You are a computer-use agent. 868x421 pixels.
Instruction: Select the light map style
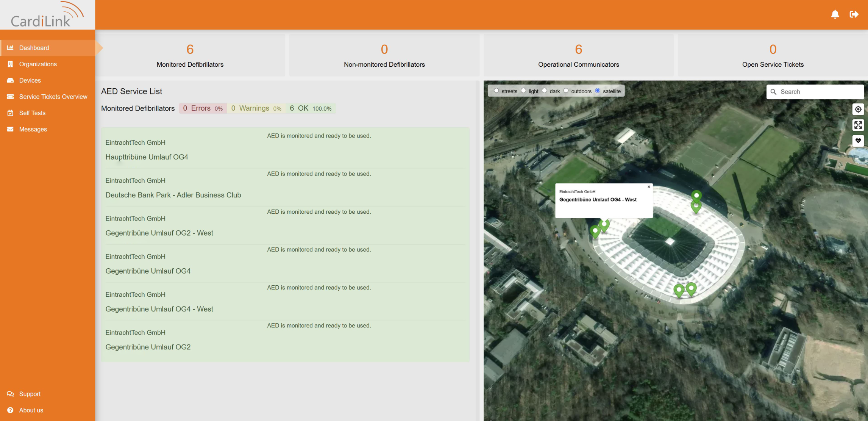[x=523, y=91]
